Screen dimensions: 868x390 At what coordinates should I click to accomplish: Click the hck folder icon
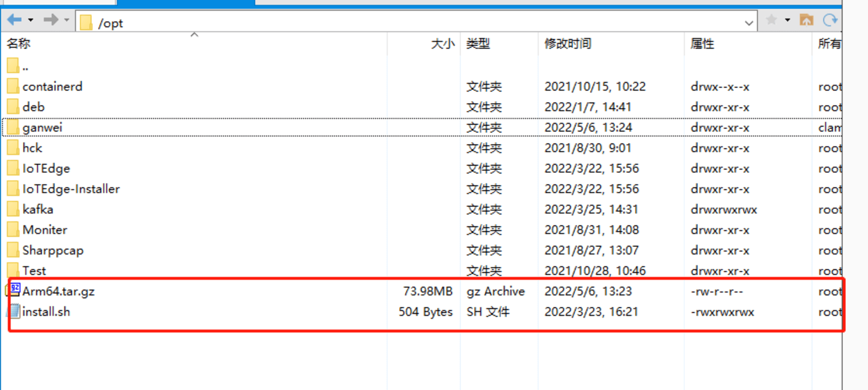click(x=13, y=148)
